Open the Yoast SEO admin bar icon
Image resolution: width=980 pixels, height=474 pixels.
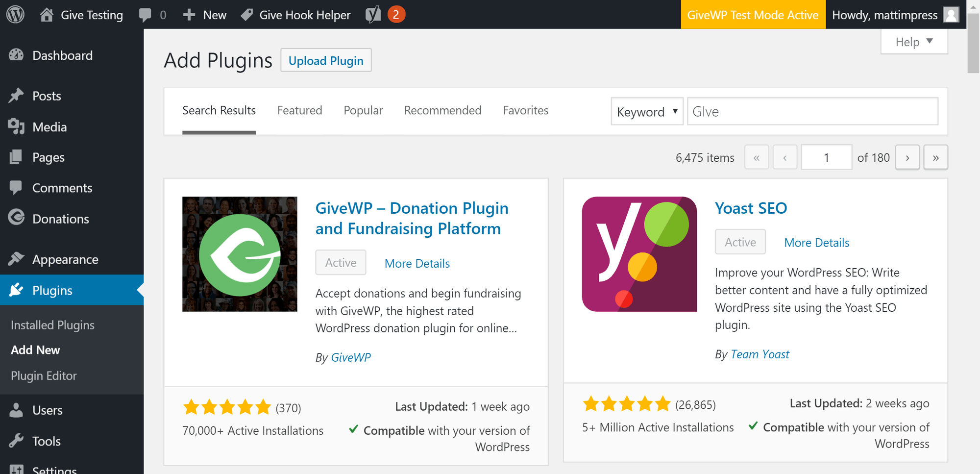pos(373,15)
